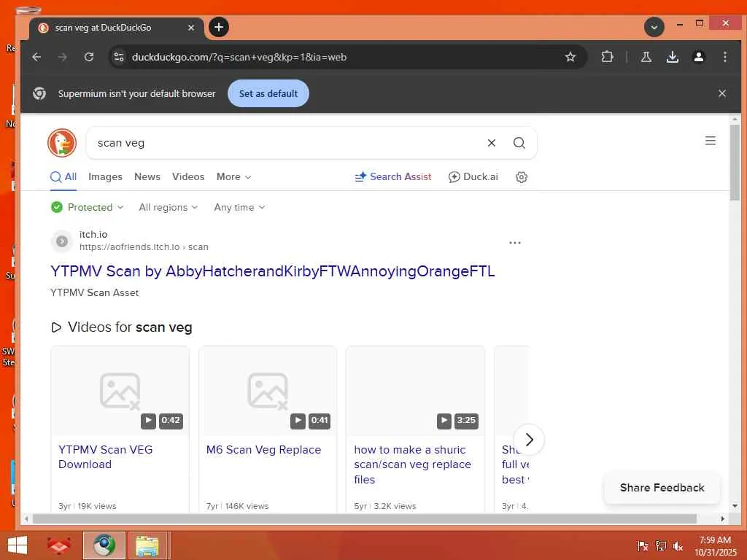747x560 pixels.
Task: Open how to make a shuric scan title
Action: [413, 464]
